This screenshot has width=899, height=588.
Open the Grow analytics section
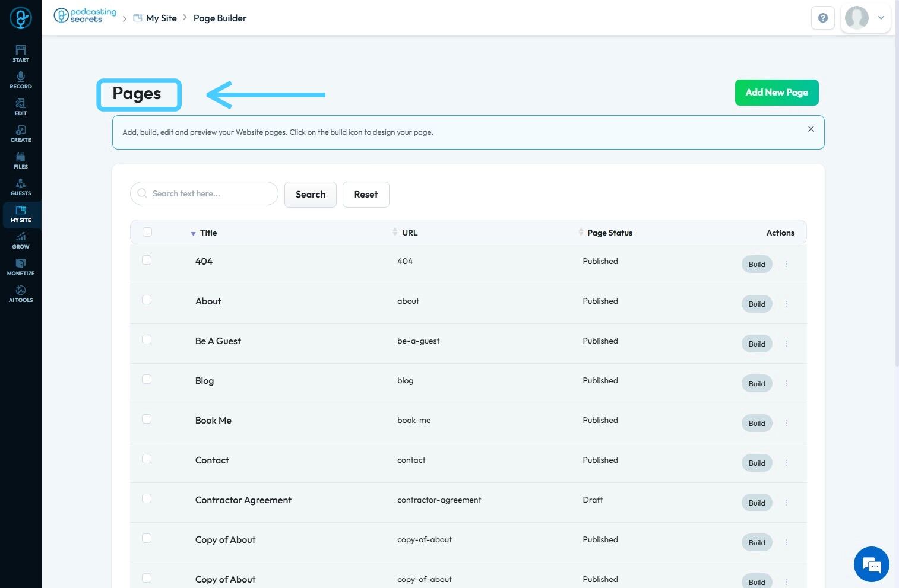point(21,240)
